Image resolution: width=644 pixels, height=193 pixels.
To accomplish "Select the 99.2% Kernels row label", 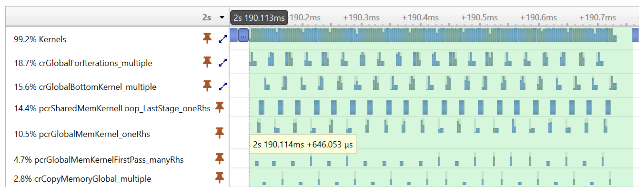I will point(40,40).
